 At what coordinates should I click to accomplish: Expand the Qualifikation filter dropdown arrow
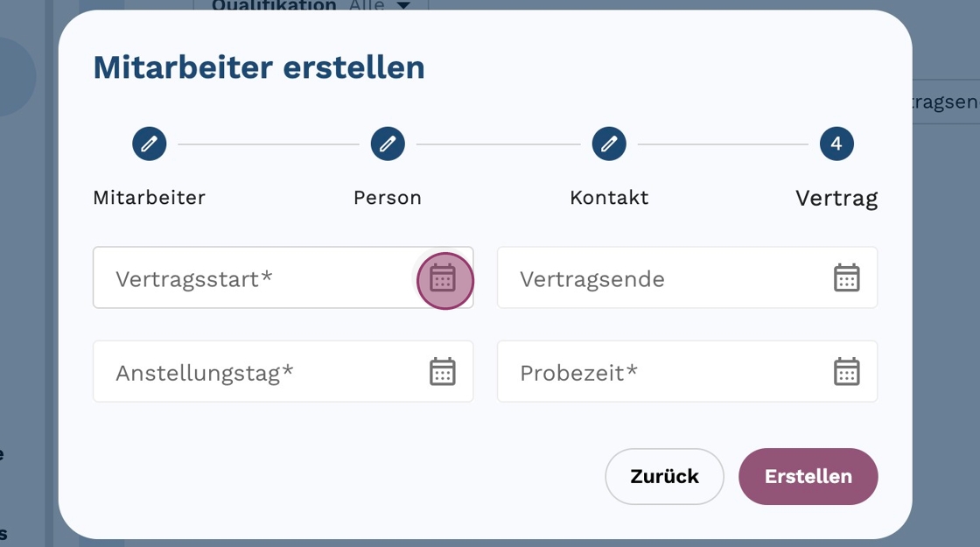coord(403,6)
